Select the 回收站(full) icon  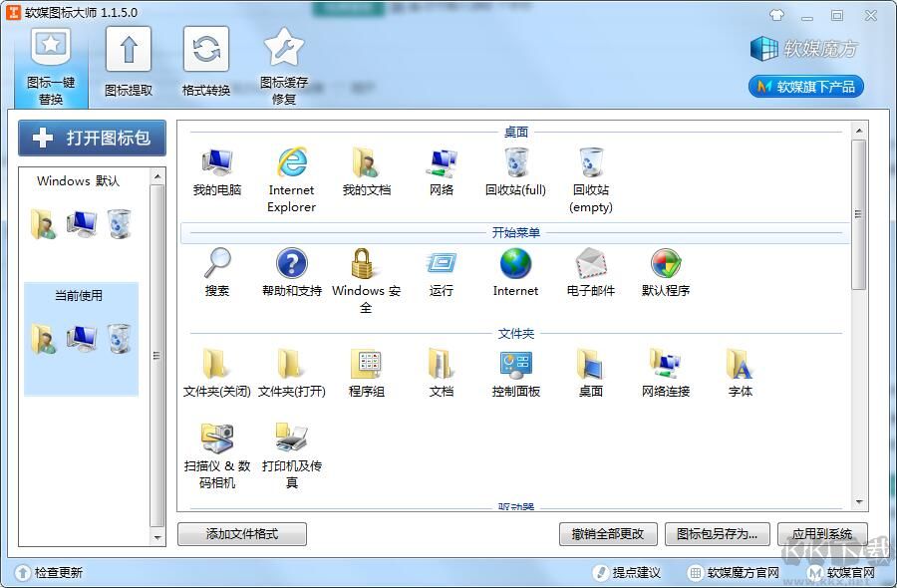click(516, 162)
